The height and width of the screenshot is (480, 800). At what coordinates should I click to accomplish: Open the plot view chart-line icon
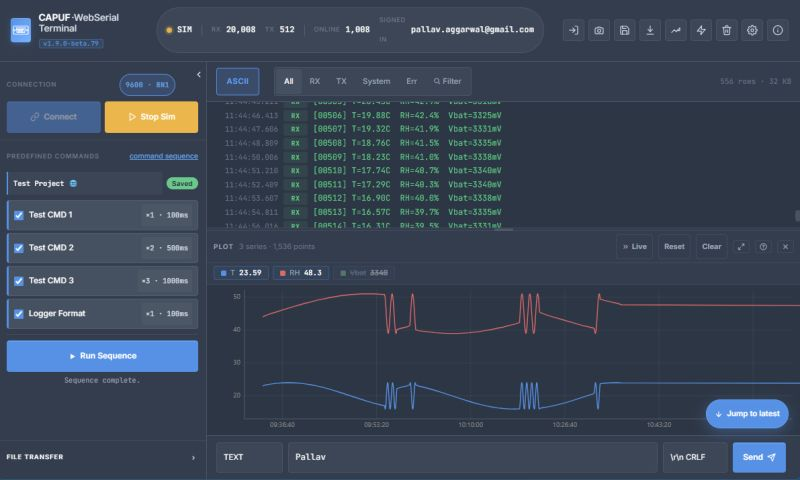coord(676,31)
